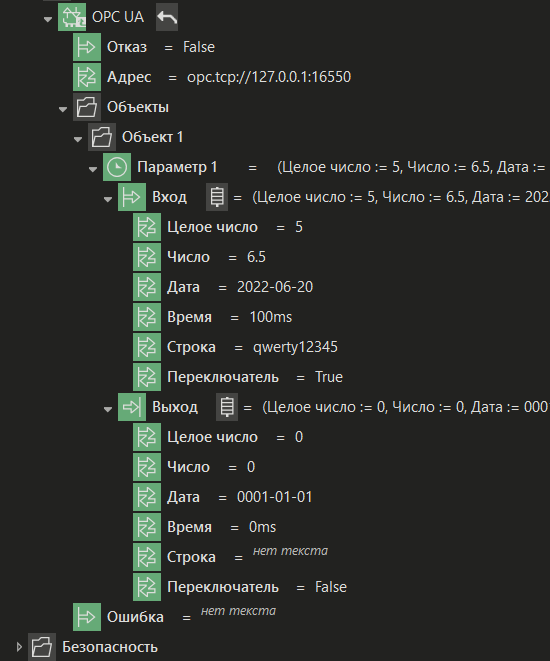Click icon of Время = 0ms
Image resolution: width=550 pixels, height=661 pixels.
click(x=147, y=527)
